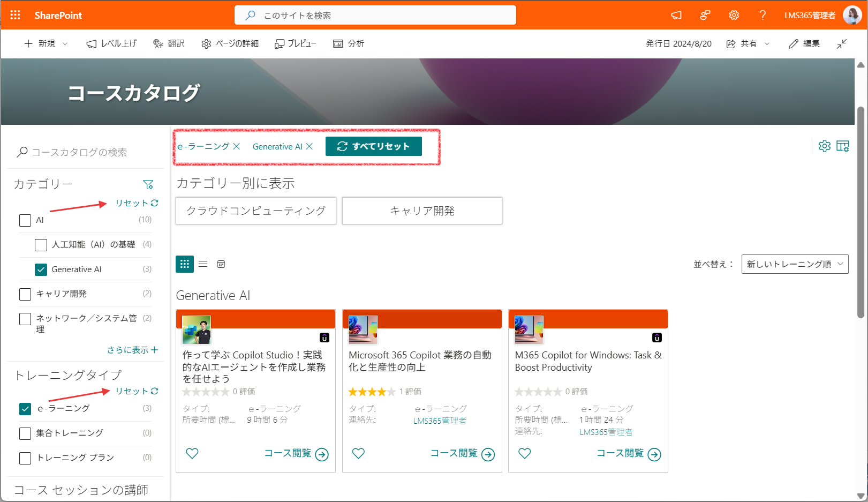Click 翻訳 in the command bar
The image size is (868, 502).
[x=169, y=44]
